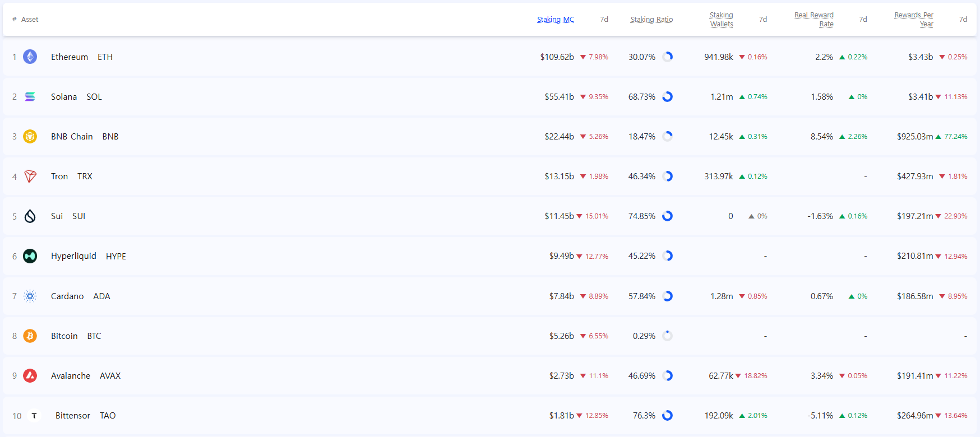Click Hyperliquid's $210.81m rewards per year
Image resolution: width=980 pixels, height=437 pixels.
(915, 256)
